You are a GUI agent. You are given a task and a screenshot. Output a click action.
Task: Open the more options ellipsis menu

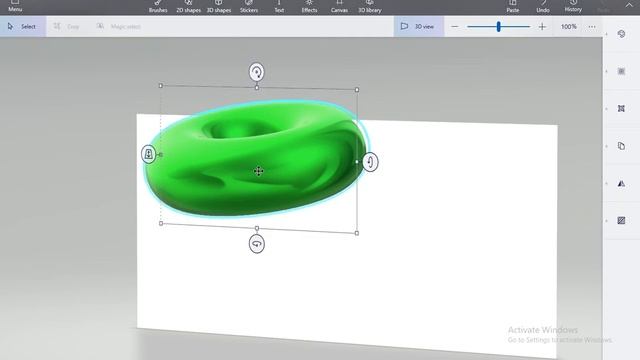pyautogui.click(x=592, y=27)
